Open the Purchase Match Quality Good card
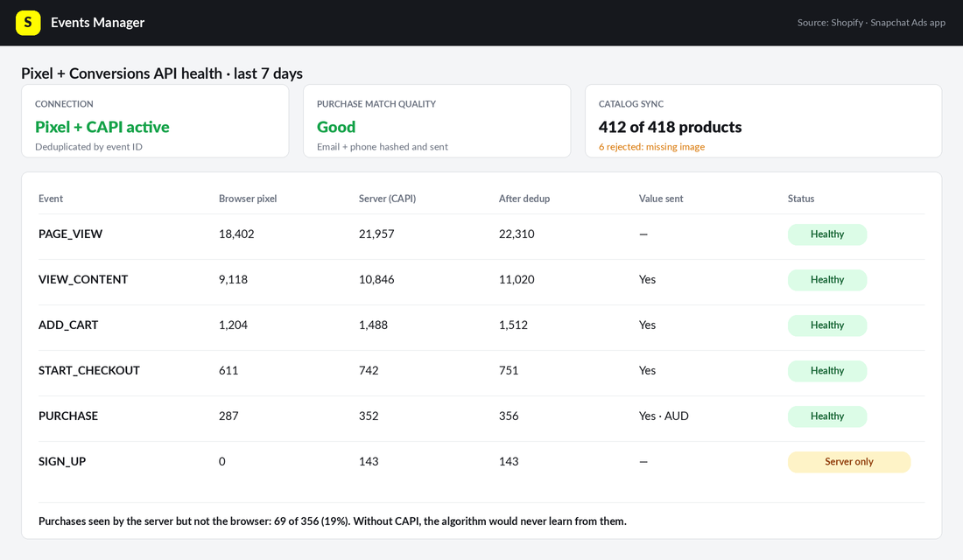The image size is (963, 560). coord(437,121)
